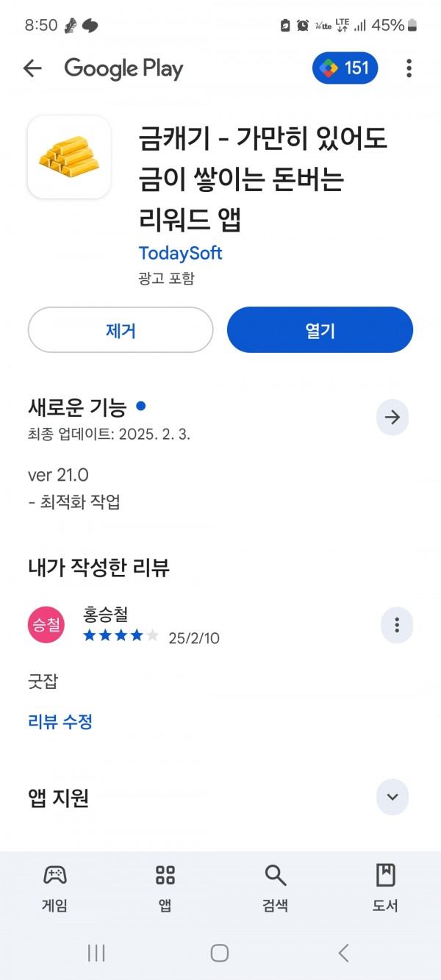
Task: Switch to the 앱 tab
Action: tap(165, 888)
